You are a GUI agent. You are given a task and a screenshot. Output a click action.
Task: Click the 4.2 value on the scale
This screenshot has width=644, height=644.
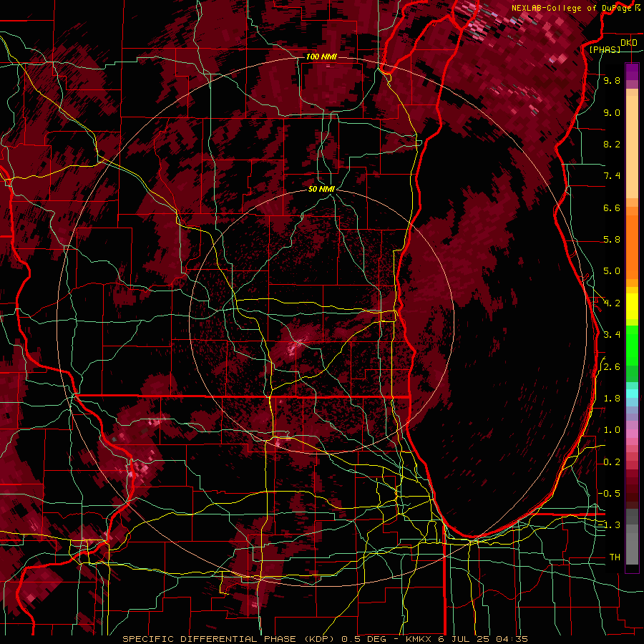pyautogui.click(x=612, y=303)
